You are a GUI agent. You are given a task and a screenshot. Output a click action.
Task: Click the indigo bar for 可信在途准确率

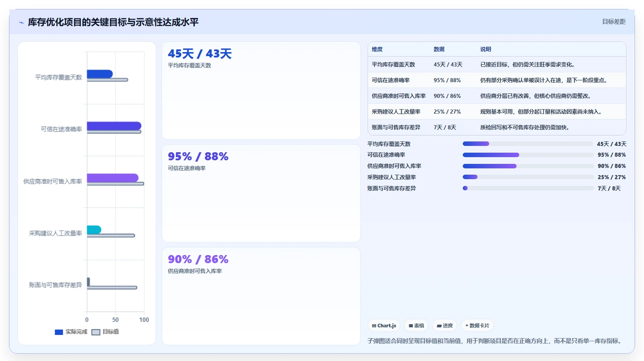pos(114,126)
